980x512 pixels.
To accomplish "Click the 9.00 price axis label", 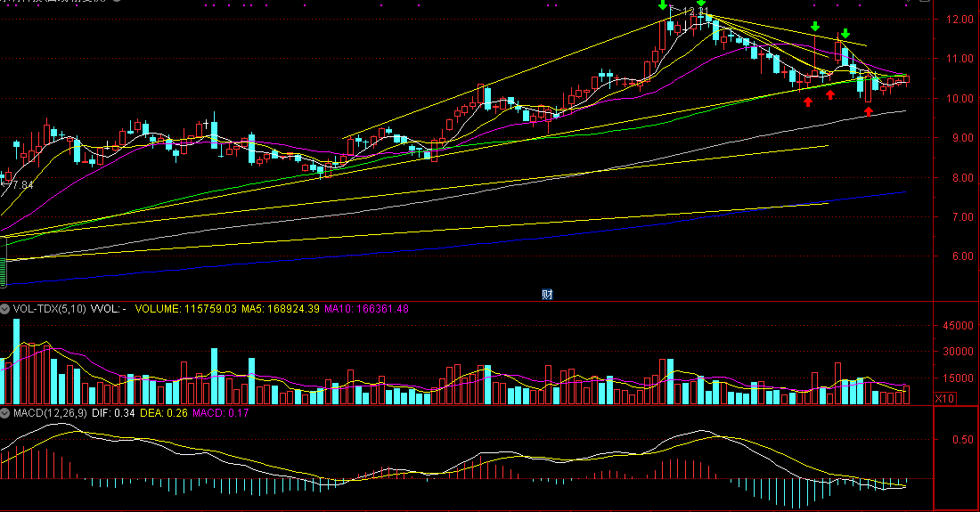I will pyautogui.click(x=962, y=138).
